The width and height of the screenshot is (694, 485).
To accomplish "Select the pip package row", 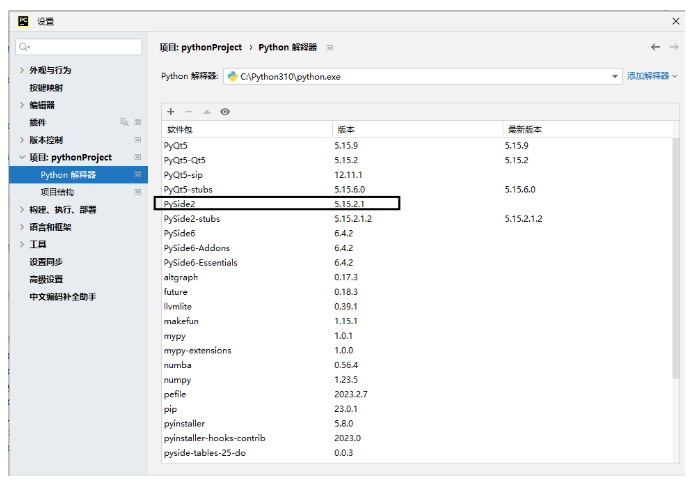I will (x=417, y=408).
